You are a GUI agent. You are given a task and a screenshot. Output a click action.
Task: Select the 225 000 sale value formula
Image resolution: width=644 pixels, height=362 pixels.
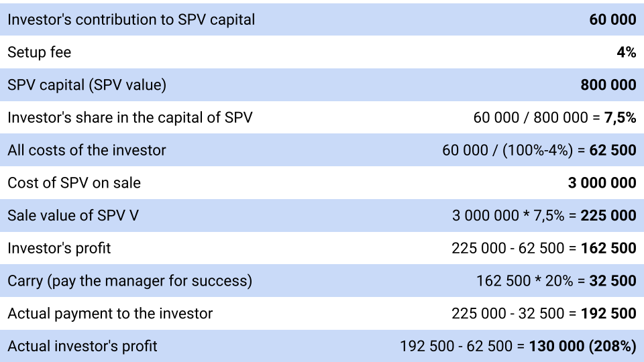pyautogui.click(x=543, y=216)
